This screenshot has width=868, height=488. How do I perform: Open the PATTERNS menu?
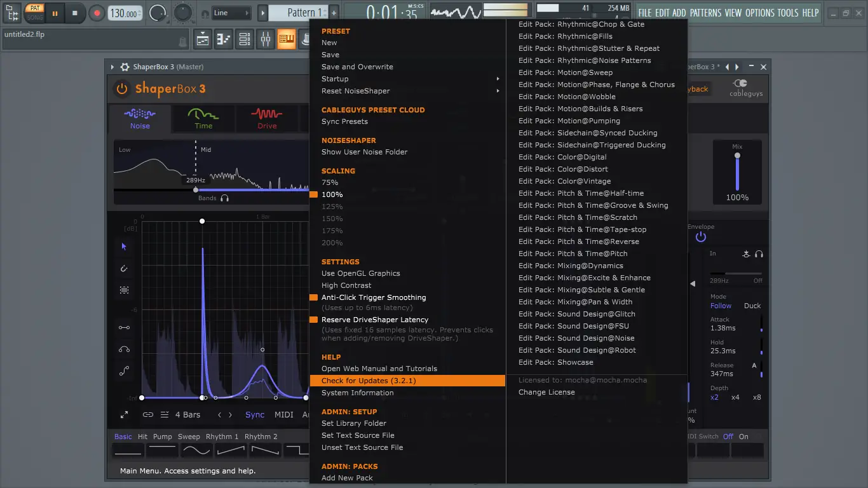tap(705, 13)
